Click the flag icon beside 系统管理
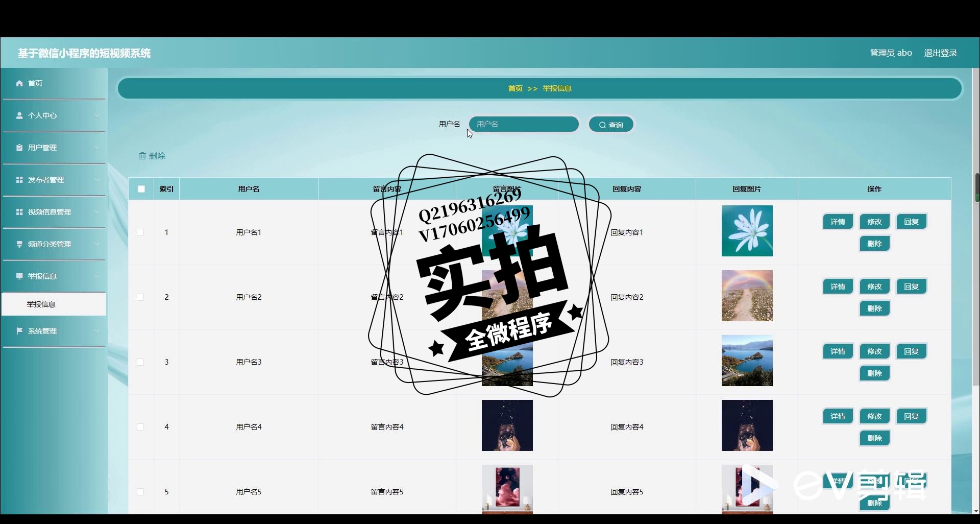 pyautogui.click(x=19, y=331)
